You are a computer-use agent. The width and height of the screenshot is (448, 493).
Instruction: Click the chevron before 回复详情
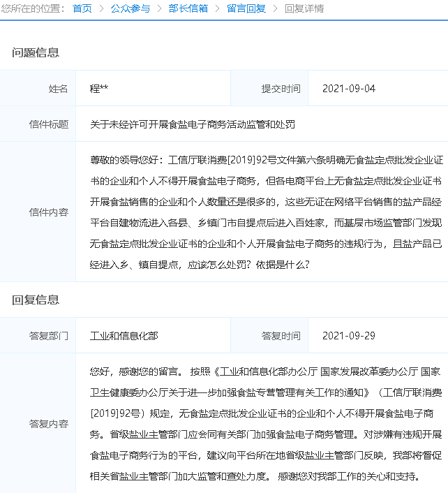(x=275, y=9)
